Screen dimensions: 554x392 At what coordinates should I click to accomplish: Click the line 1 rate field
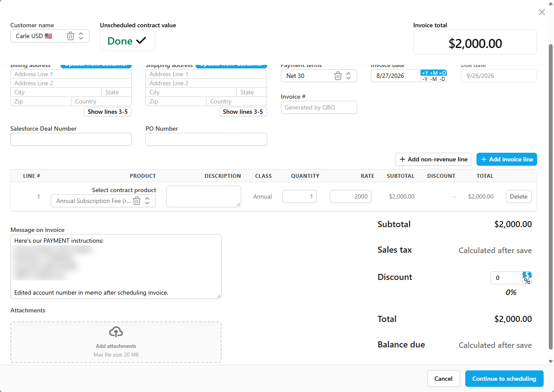click(x=351, y=196)
